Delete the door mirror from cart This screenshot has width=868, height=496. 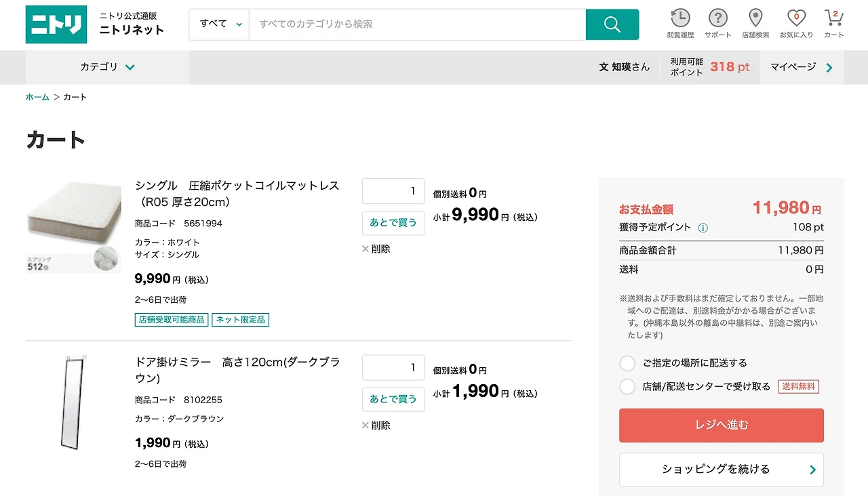coord(376,426)
